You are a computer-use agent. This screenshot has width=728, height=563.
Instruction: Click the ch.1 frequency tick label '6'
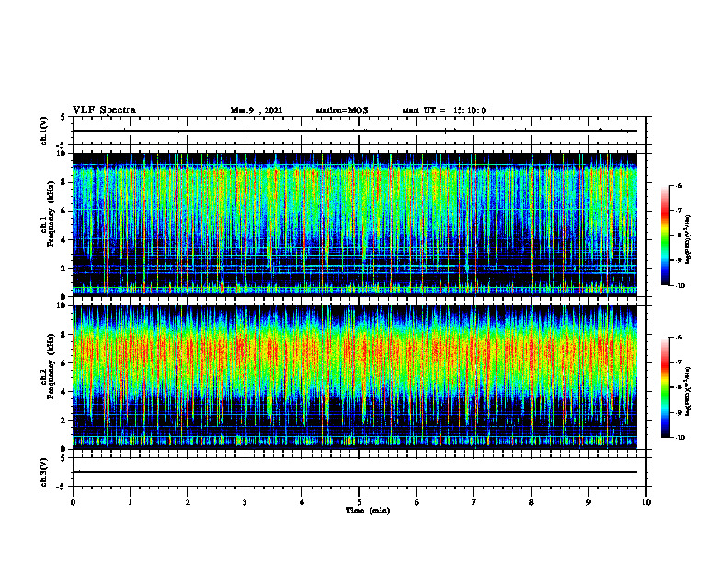tap(63, 211)
